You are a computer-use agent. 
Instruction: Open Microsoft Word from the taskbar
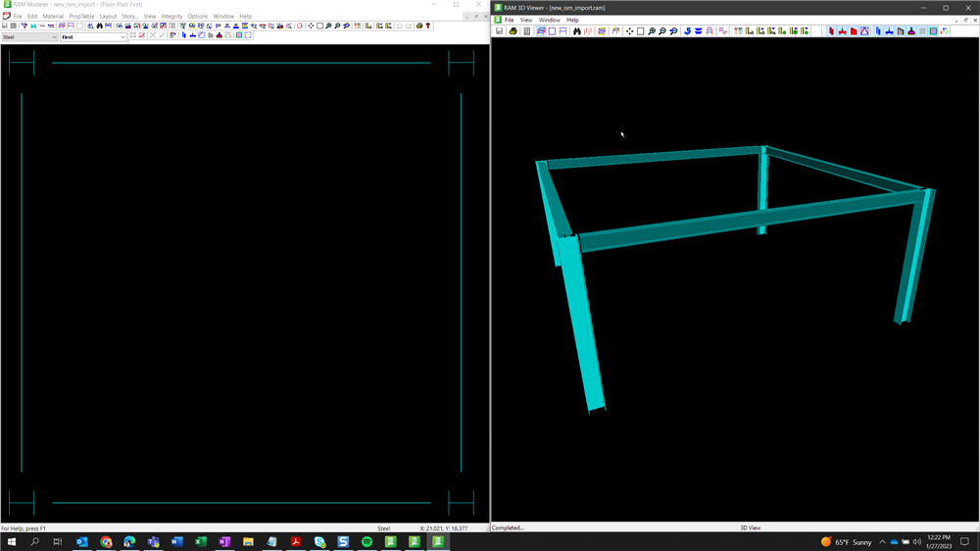point(176,541)
